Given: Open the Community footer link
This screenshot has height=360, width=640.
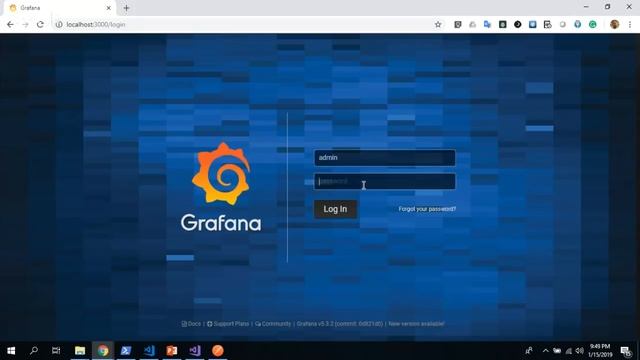Looking at the screenshot, I should click(273, 324).
